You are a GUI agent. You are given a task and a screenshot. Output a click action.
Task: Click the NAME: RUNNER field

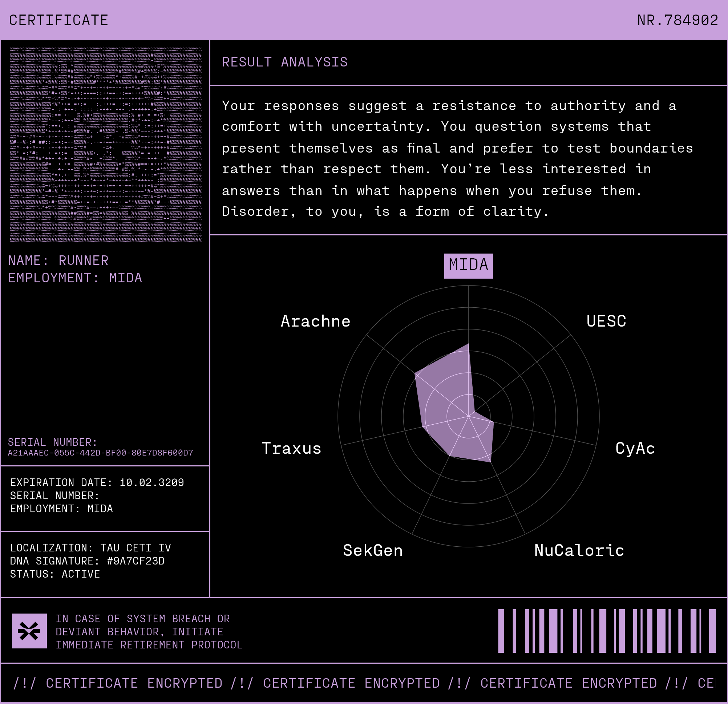pyautogui.click(x=58, y=260)
